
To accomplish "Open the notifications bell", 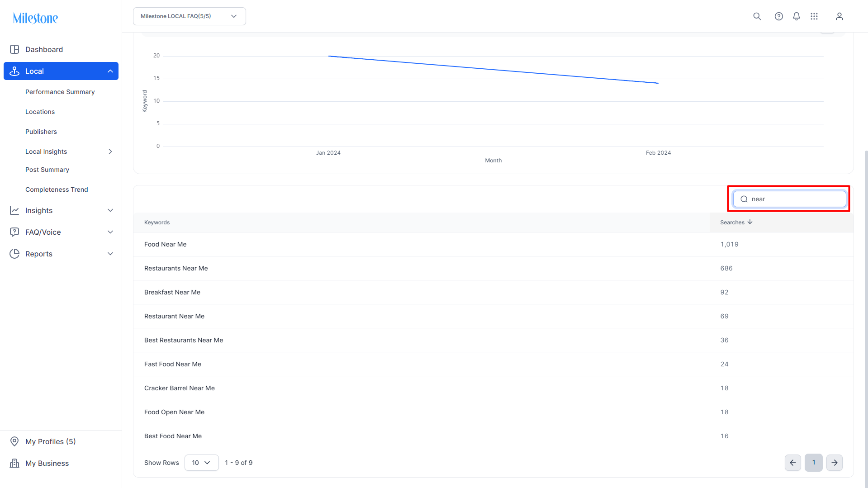I will coord(797,16).
